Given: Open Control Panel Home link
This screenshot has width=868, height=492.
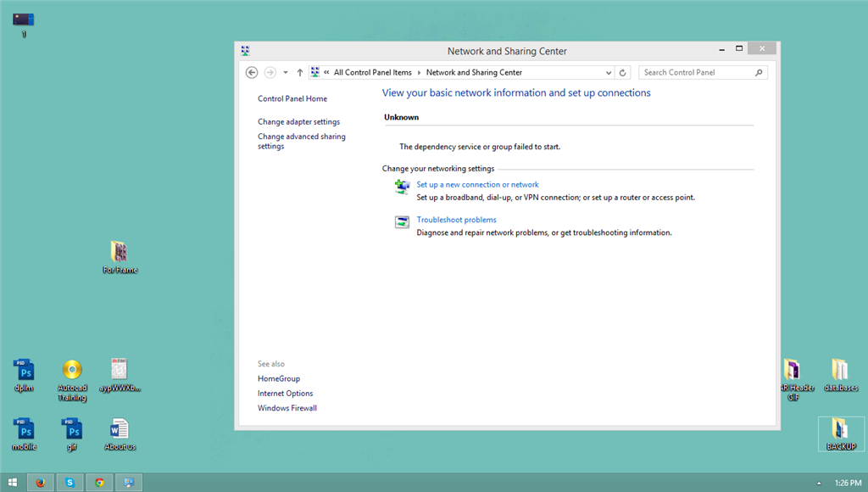Looking at the screenshot, I should (292, 98).
